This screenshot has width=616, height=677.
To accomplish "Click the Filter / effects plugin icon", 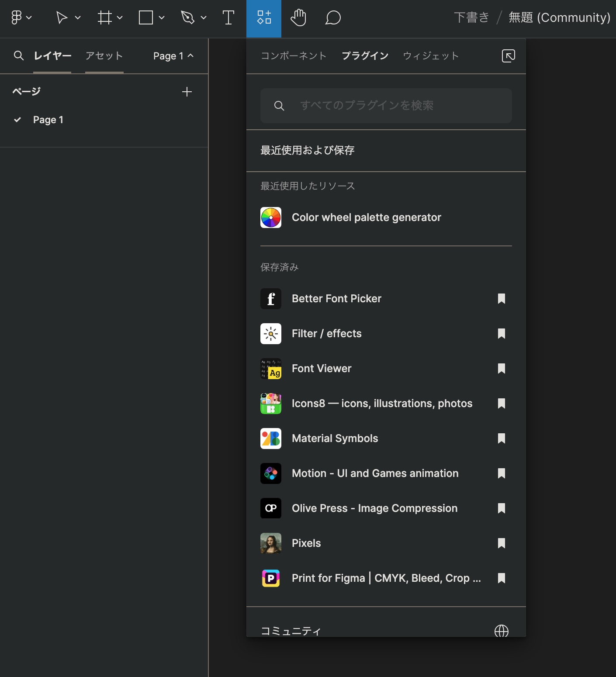I will [x=271, y=334].
